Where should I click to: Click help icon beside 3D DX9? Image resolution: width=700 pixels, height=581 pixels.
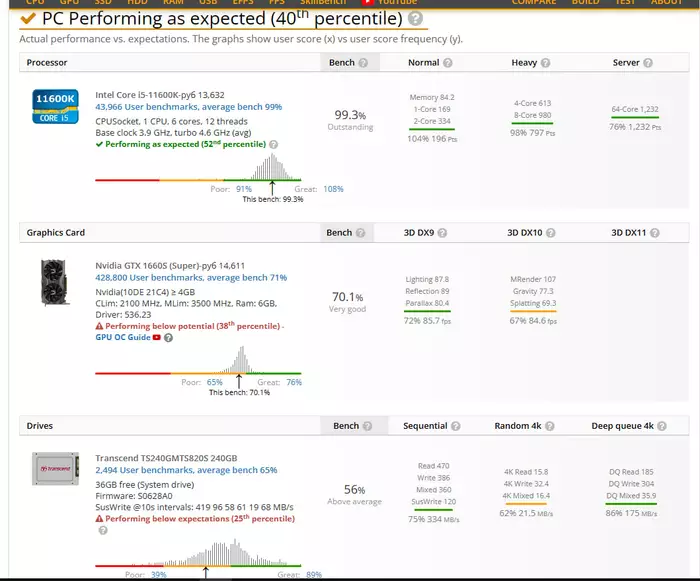[x=442, y=233]
